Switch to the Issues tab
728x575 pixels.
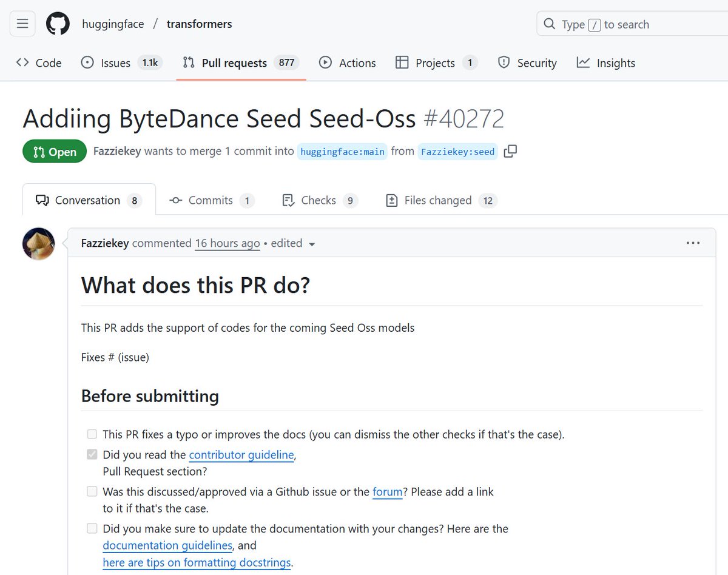pyautogui.click(x=121, y=63)
